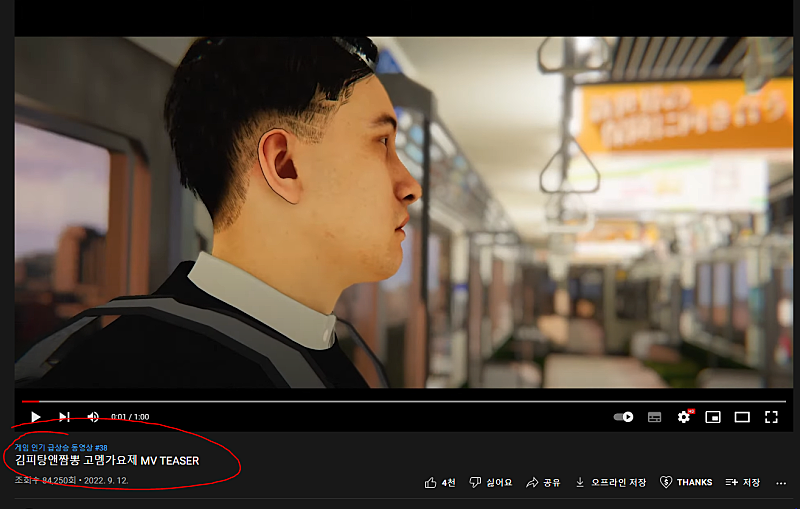Open the more actions ellipsis menu

point(781,483)
